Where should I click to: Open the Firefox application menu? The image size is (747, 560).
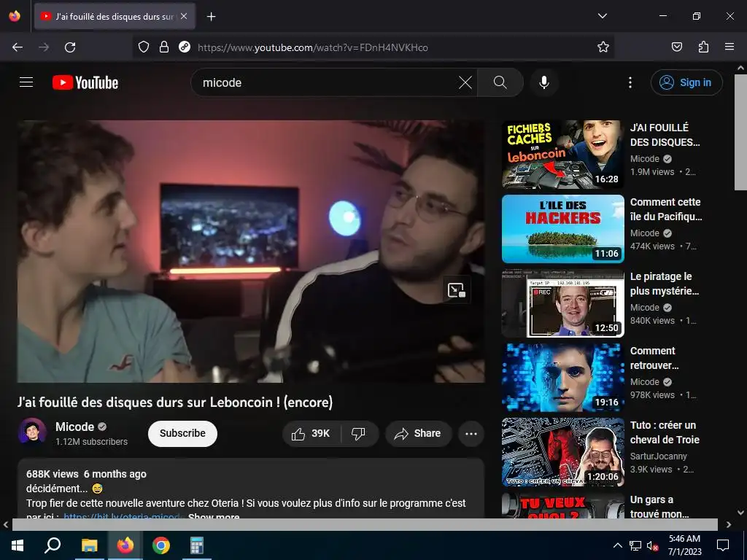[x=729, y=47]
